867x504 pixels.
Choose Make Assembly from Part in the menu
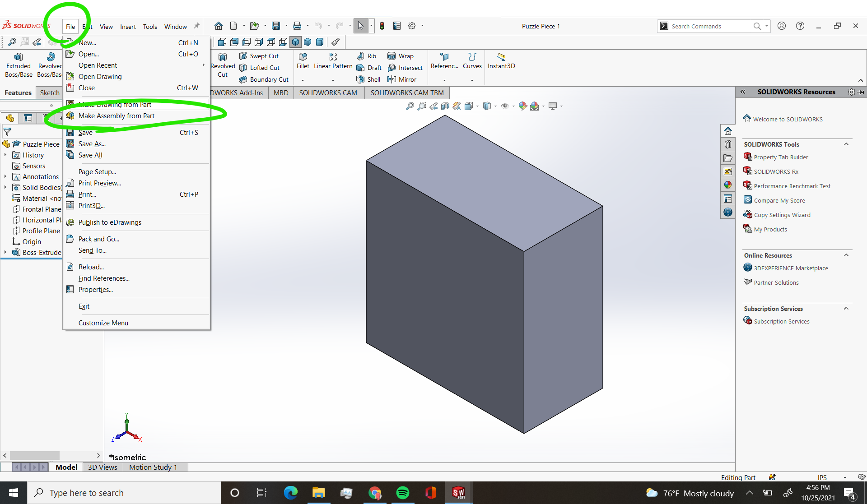(117, 116)
